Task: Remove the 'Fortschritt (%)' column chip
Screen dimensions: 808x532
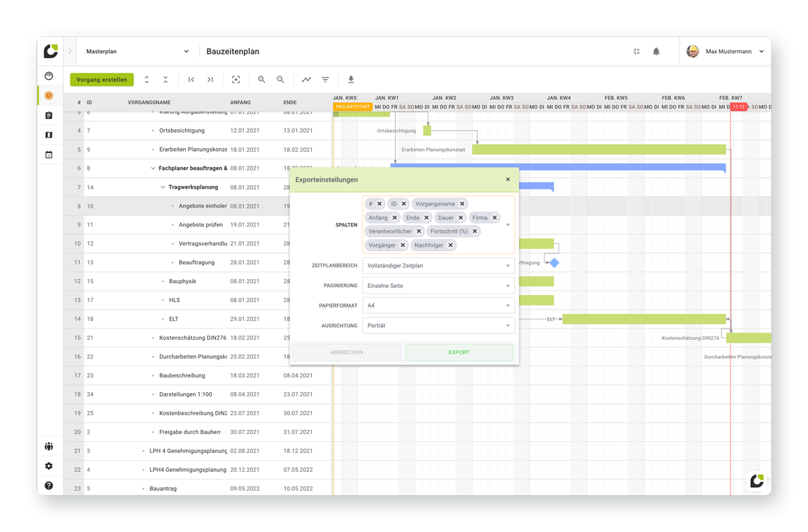Action: [475, 231]
